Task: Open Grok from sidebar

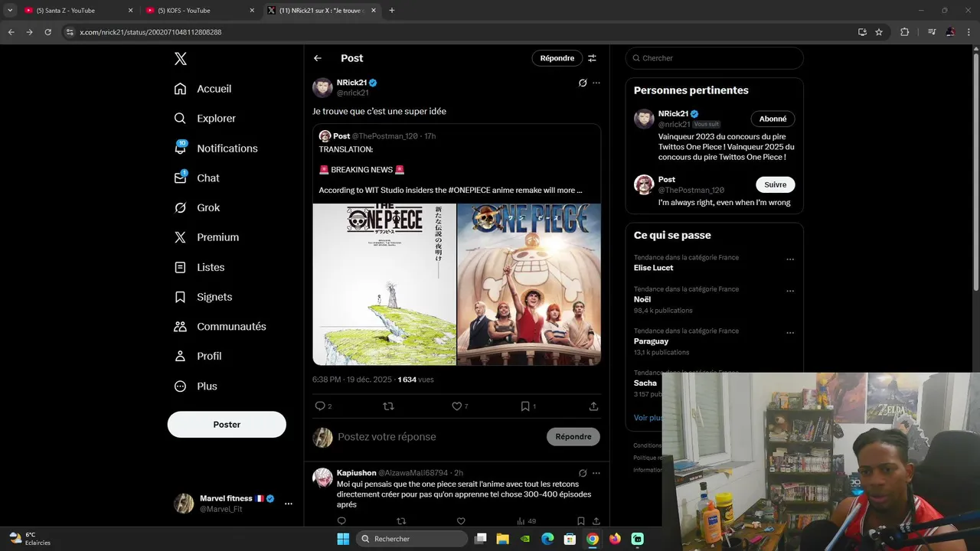Action: pyautogui.click(x=197, y=207)
